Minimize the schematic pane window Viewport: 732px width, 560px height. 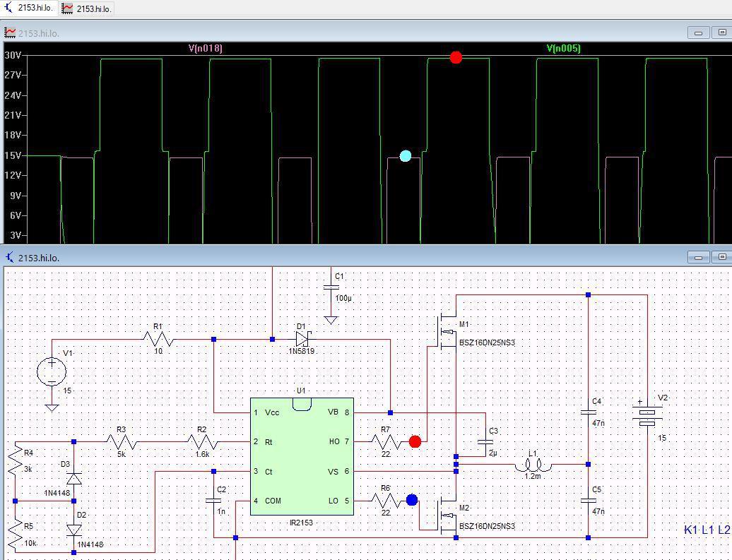[x=698, y=257]
